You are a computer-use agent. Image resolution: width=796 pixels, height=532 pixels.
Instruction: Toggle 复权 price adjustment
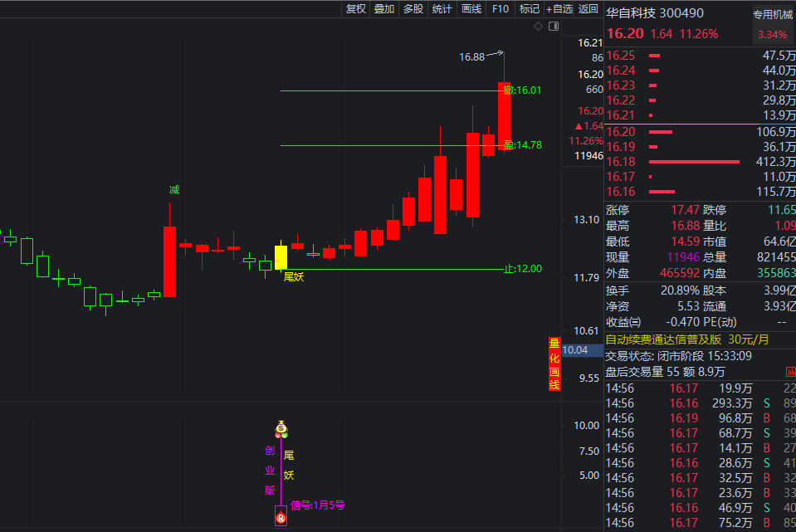click(356, 9)
